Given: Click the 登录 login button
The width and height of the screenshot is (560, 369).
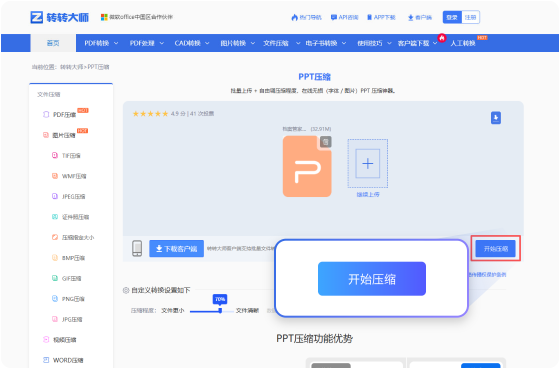Looking at the screenshot, I should pos(452,17).
